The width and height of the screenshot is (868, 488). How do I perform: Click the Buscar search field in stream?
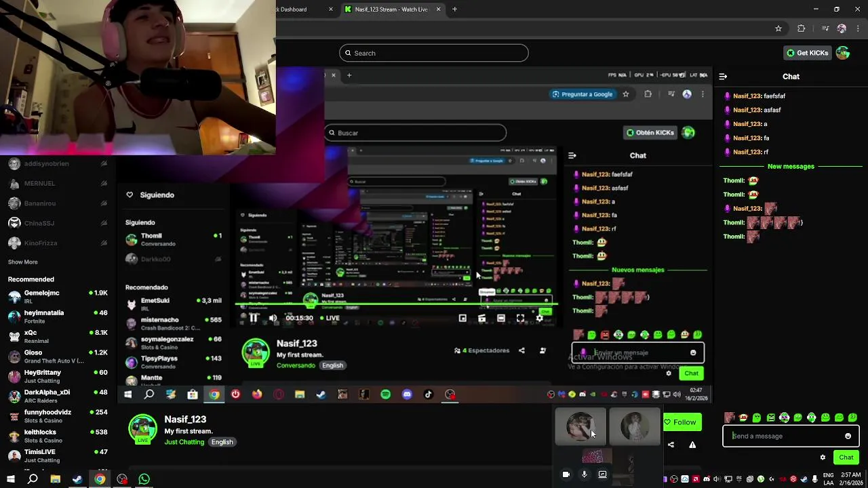(415, 133)
